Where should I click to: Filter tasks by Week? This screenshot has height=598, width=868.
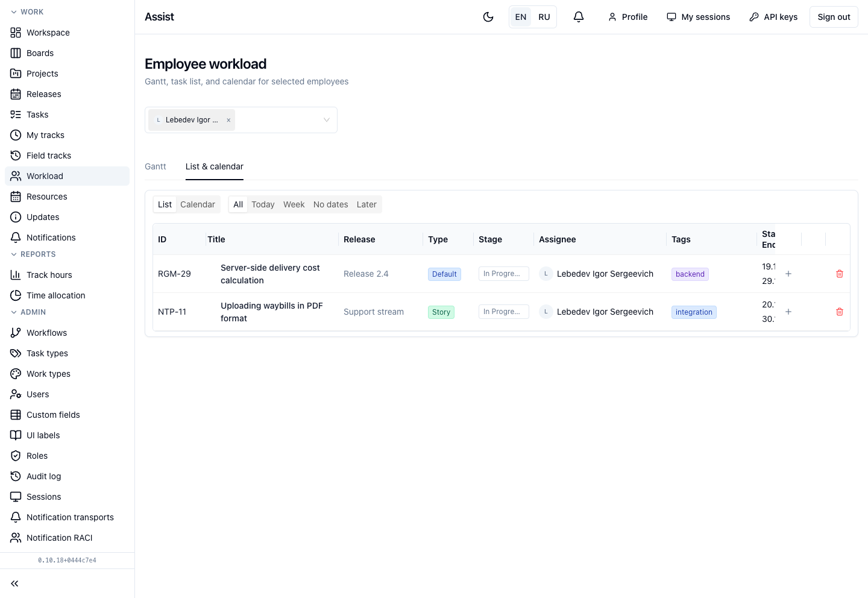tap(294, 204)
